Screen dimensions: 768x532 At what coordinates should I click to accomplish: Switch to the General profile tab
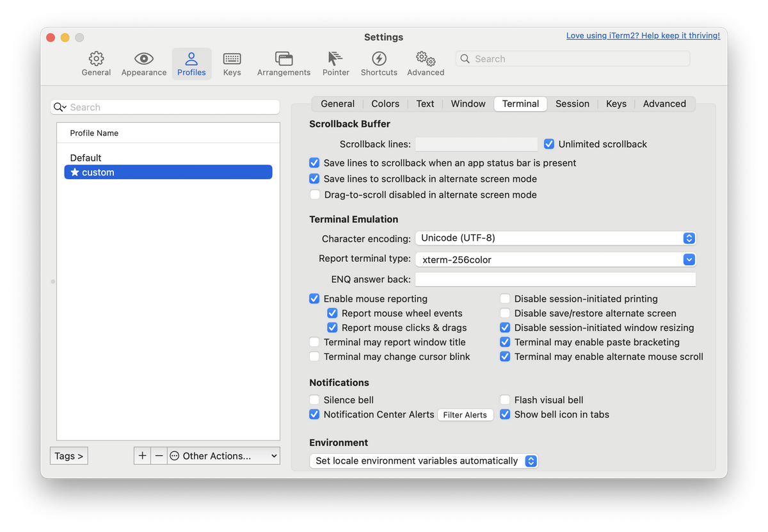click(337, 104)
